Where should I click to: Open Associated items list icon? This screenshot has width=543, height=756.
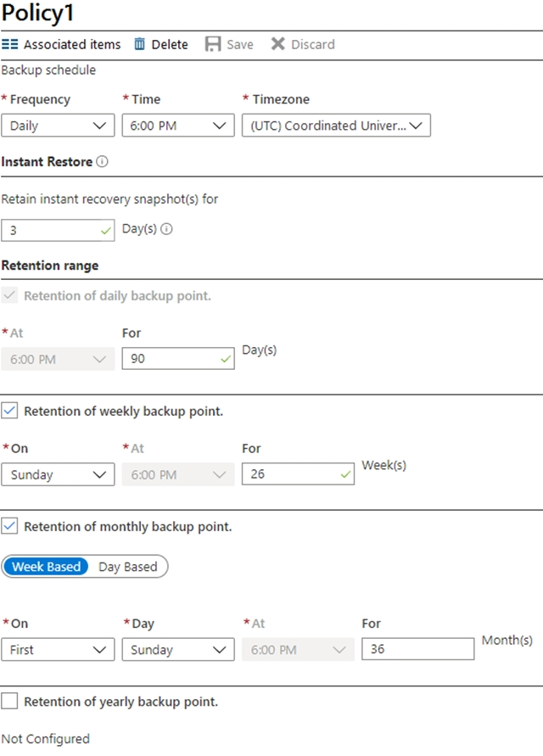click(9, 44)
